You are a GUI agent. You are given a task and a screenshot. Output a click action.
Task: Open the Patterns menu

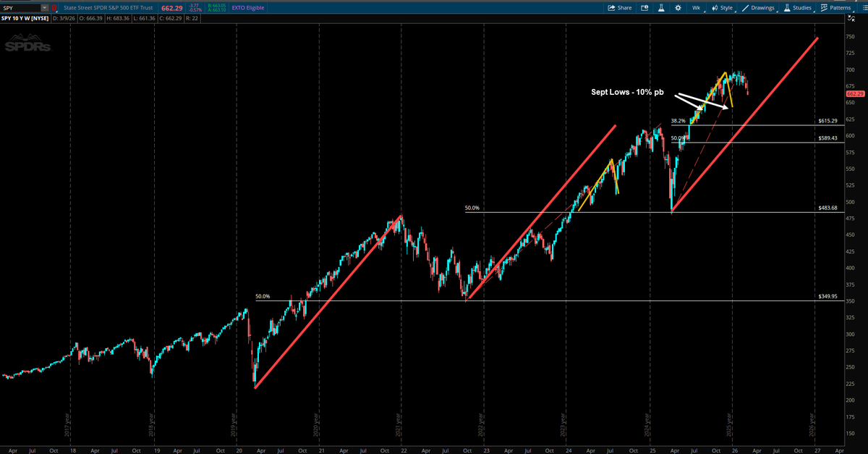(835, 8)
